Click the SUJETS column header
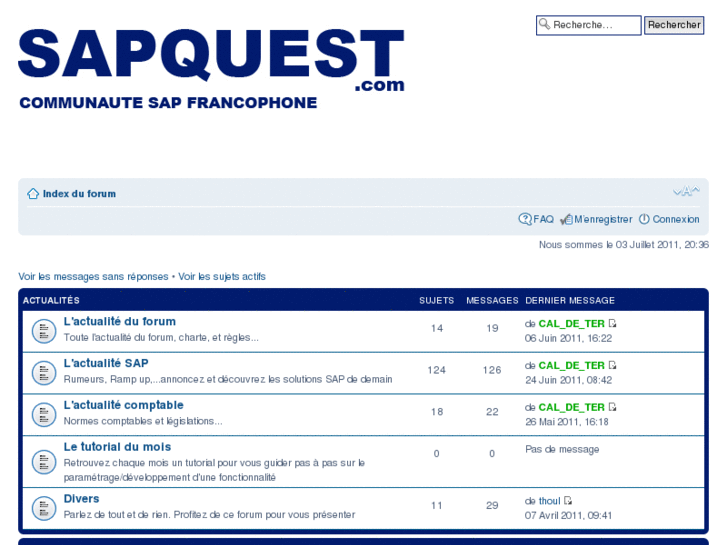Image resolution: width=727 pixels, height=545 pixels. (x=437, y=301)
